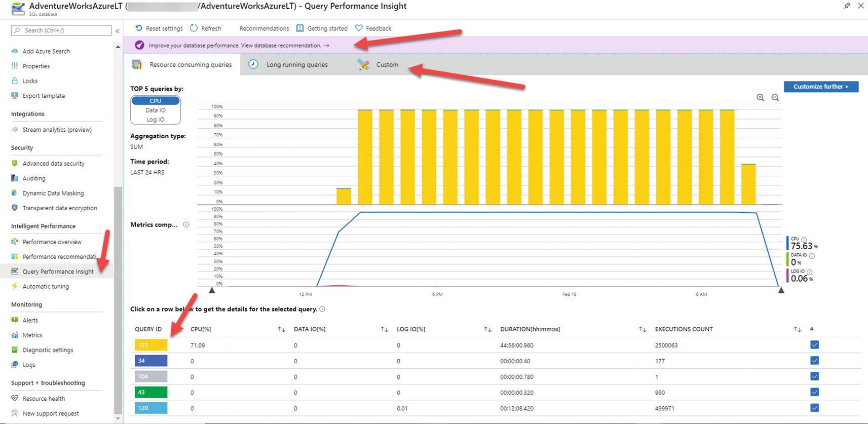The width and height of the screenshot is (868, 424).
Task: Click the Resource health heart icon
Action: point(15,398)
